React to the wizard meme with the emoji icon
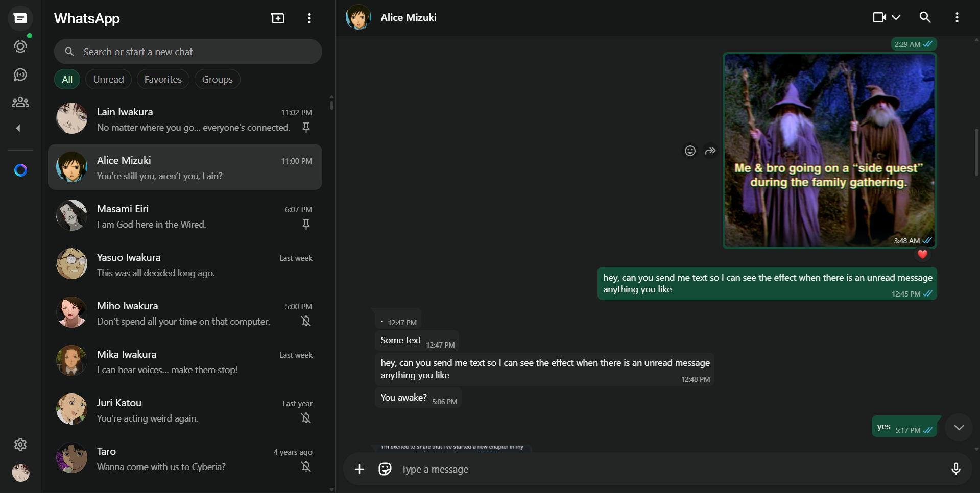 tap(690, 151)
